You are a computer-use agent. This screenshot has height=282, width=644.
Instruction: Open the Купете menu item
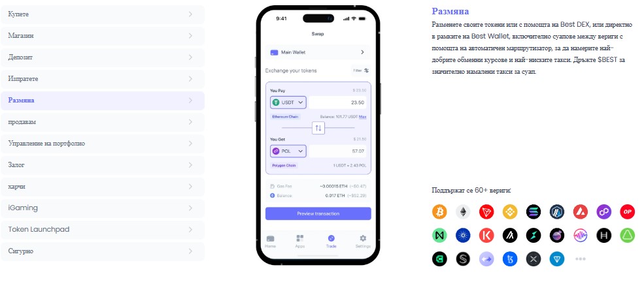coord(102,14)
